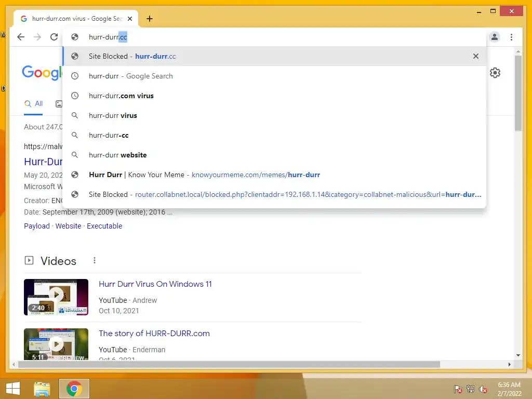
Task: Open the network tray icon
Action: tap(471, 389)
